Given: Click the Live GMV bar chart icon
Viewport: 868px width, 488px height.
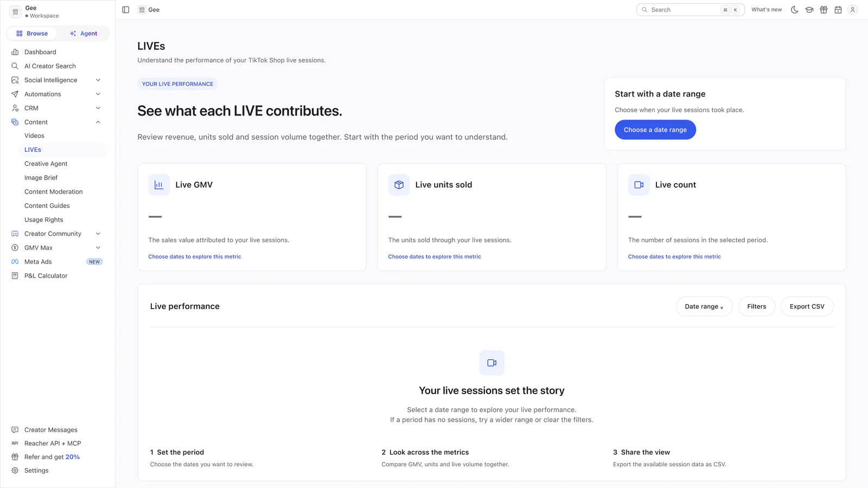Looking at the screenshot, I should click(x=159, y=185).
